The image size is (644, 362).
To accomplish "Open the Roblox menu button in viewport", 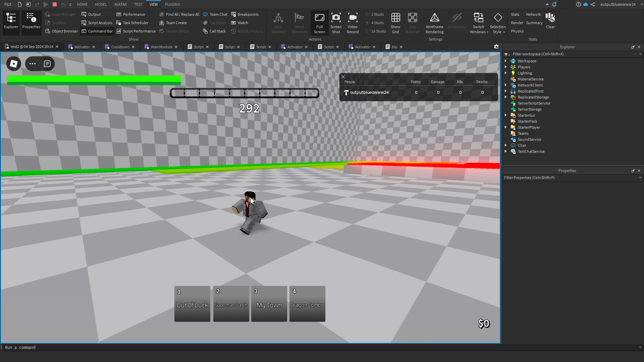I will pyautogui.click(x=14, y=64).
